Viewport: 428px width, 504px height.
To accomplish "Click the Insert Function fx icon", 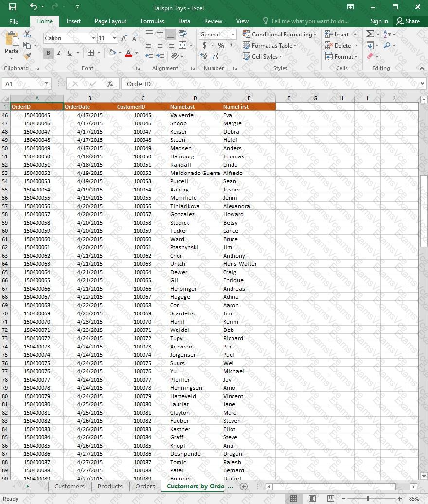I will pyautogui.click(x=110, y=84).
